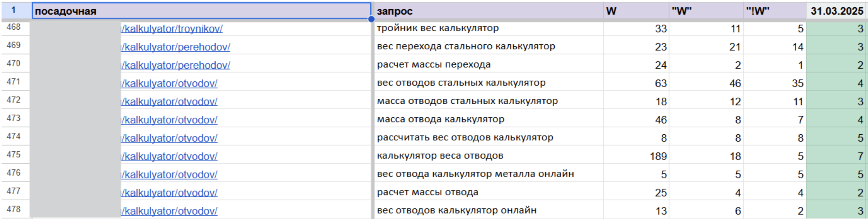Open the otvodov link in row 478
This screenshot has height=219, width=868.
pos(169,211)
